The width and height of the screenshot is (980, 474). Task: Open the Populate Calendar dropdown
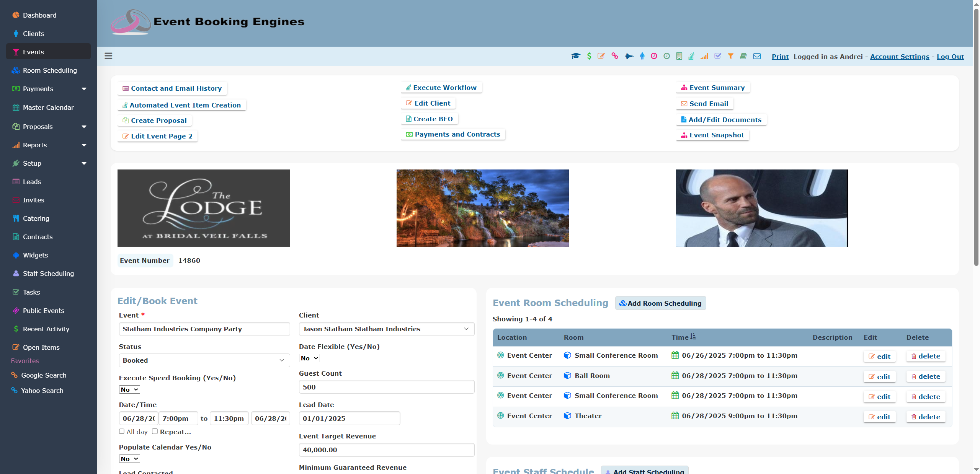[x=129, y=459]
